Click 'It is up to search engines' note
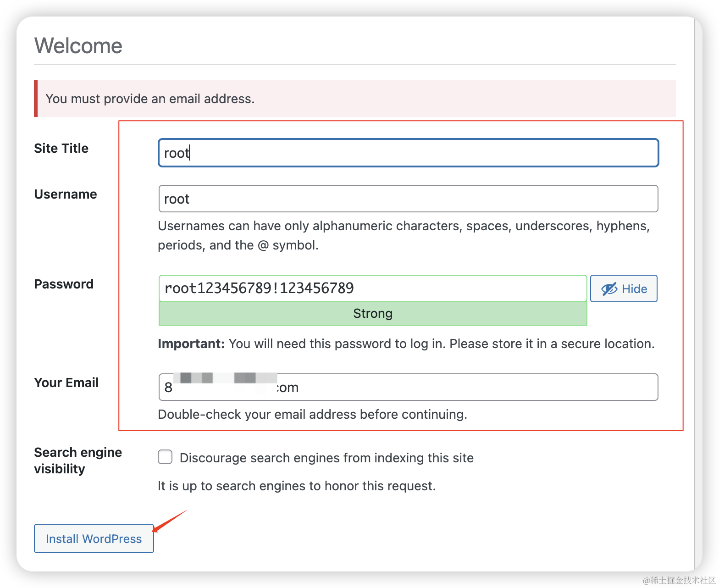 pyautogui.click(x=297, y=486)
